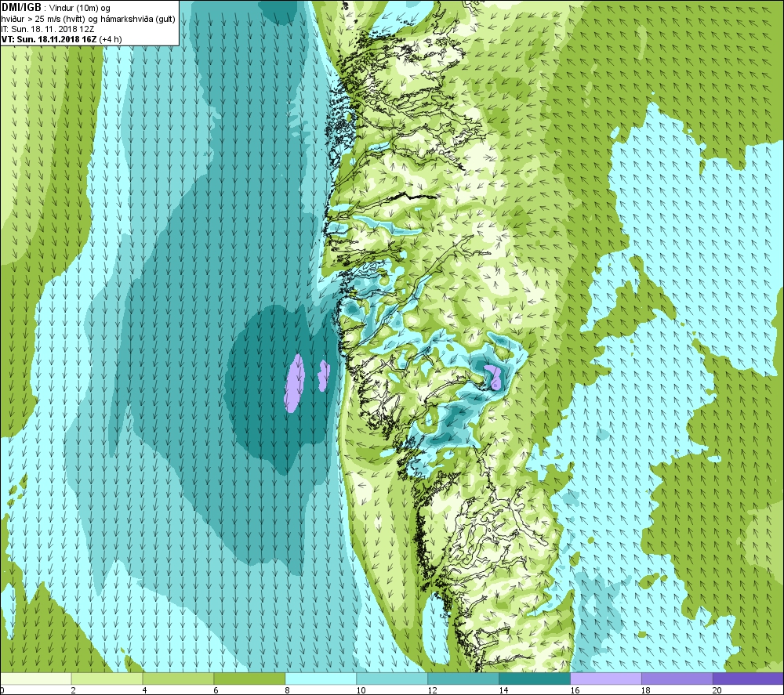The height and width of the screenshot is (695, 784).
Task: Click the 0–2 m/s palest legend swatch
Action: point(36,679)
